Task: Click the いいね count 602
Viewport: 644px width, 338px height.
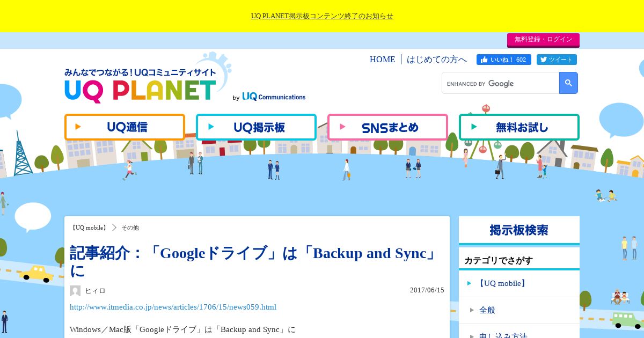Action: 521,60
